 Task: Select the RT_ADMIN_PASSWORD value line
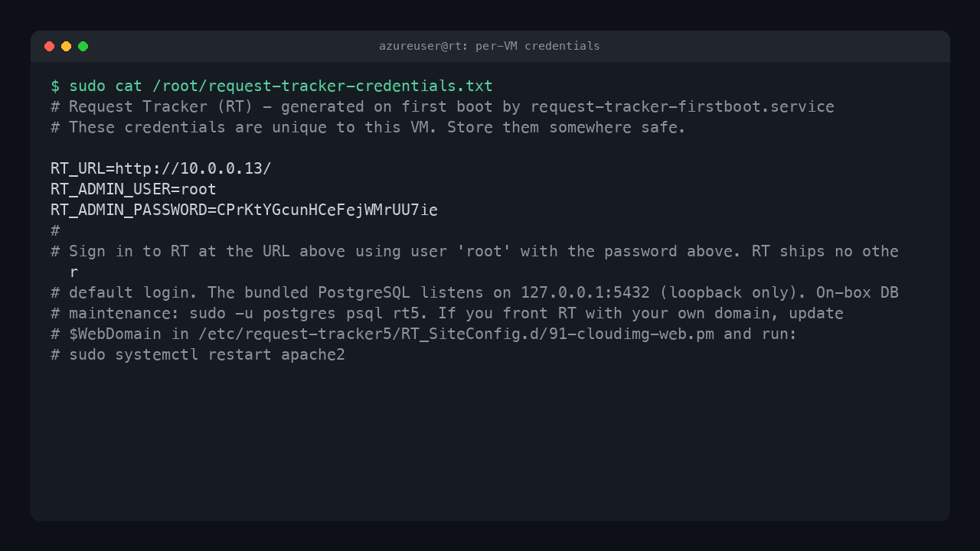(244, 210)
